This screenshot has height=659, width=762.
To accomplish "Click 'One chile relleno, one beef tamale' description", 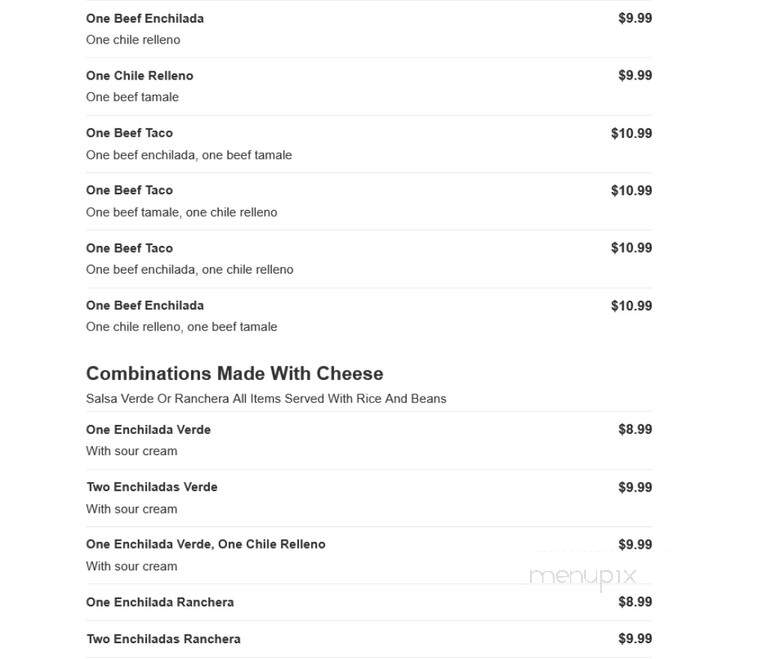I will pos(181,327).
